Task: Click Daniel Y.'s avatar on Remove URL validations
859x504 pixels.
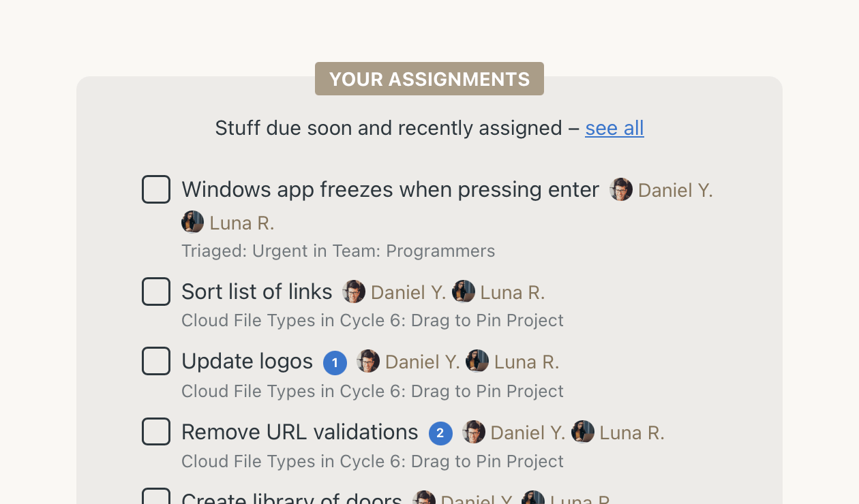Action: (473, 432)
